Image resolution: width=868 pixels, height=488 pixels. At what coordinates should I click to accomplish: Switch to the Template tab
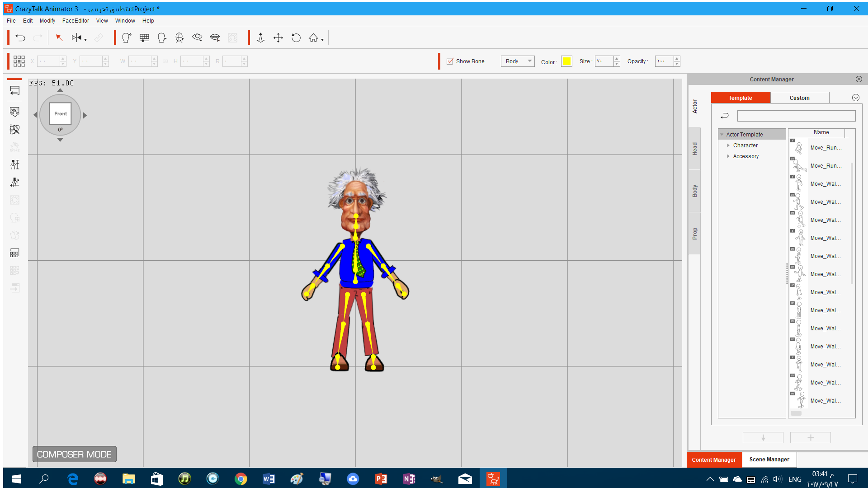coord(741,98)
